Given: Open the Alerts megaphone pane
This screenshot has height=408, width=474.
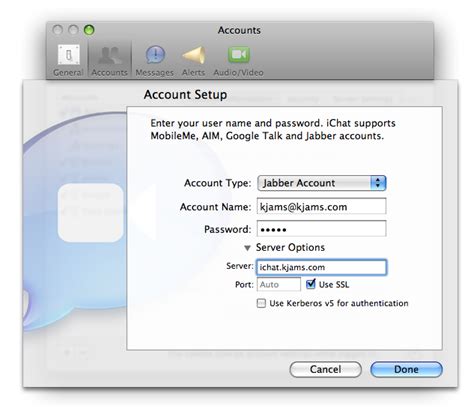Looking at the screenshot, I should point(193,61).
